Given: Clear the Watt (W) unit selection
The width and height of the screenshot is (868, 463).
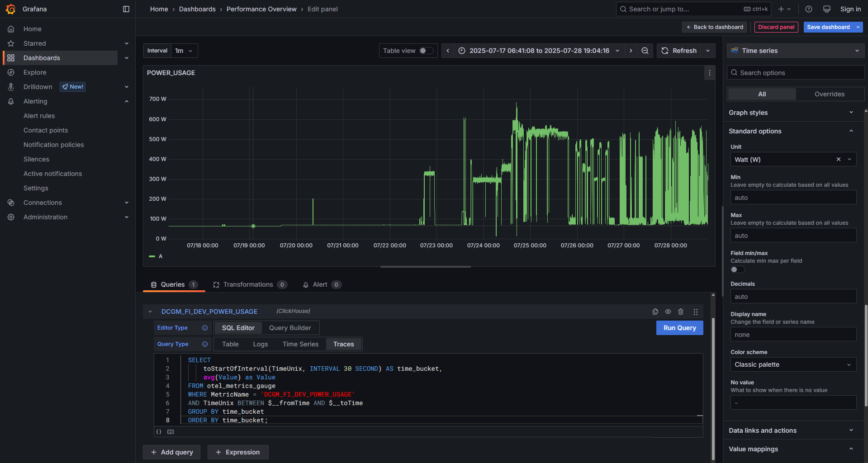Looking at the screenshot, I should (839, 159).
